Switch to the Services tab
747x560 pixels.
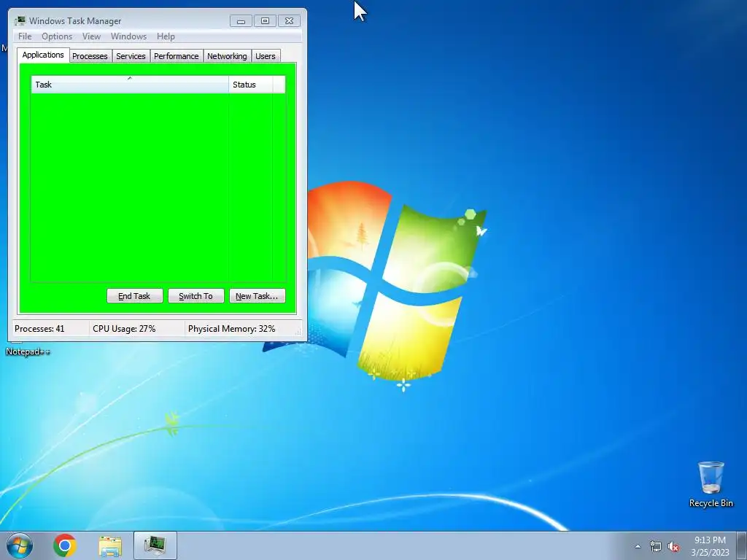[131, 56]
